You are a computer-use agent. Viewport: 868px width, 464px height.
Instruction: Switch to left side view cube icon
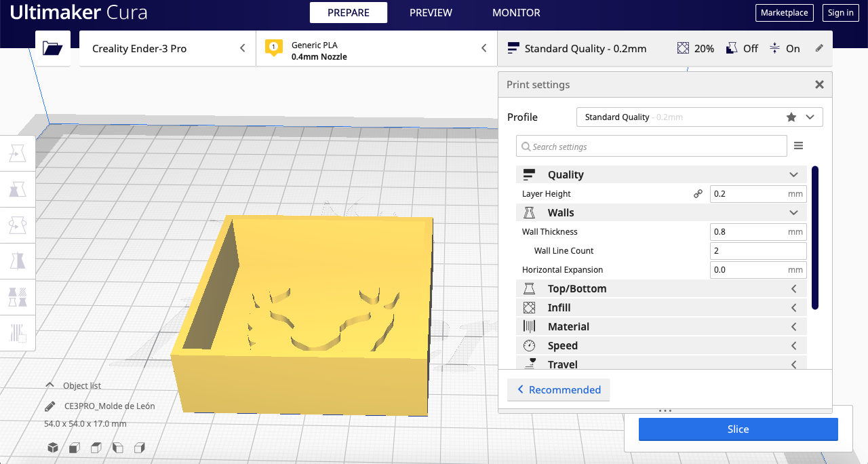coord(118,448)
